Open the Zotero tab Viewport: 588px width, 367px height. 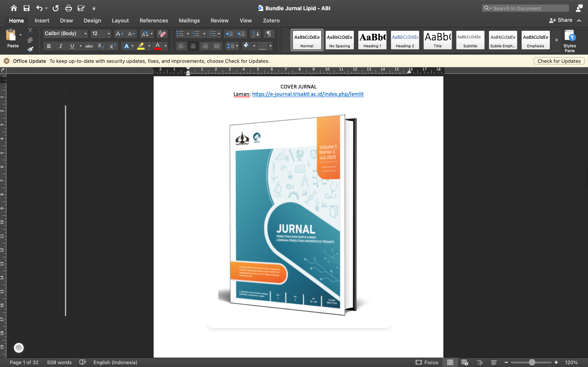click(271, 21)
